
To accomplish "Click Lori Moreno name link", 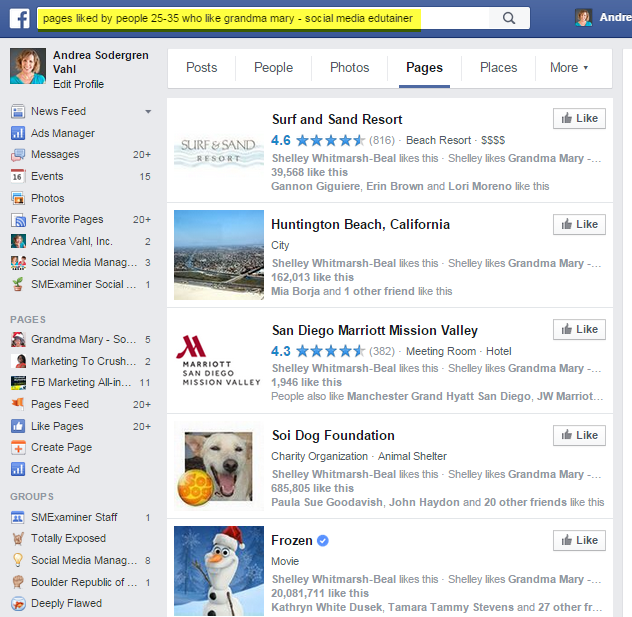I will 480,187.
